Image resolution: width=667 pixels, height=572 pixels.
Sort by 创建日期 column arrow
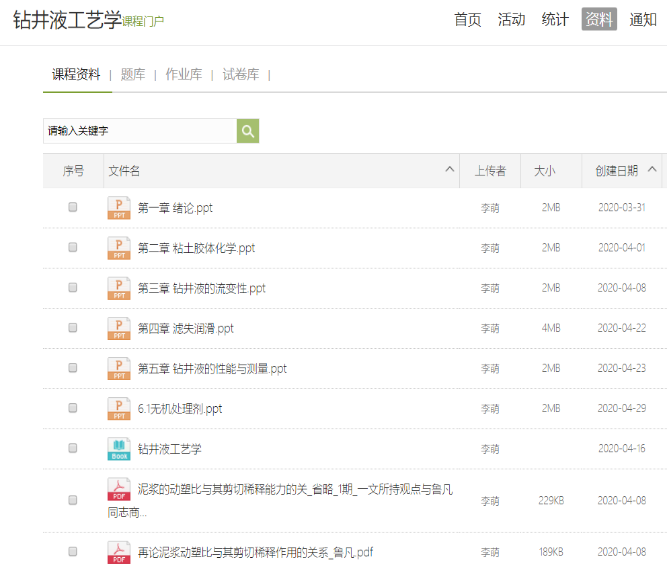point(653,170)
